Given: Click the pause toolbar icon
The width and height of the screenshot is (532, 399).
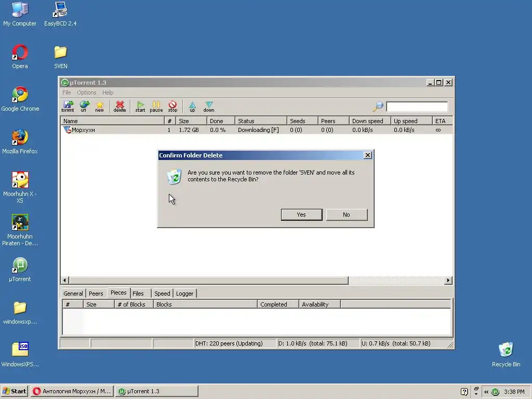Looking at the screenshot, I should pyautogui.click(x=156, y=106).
